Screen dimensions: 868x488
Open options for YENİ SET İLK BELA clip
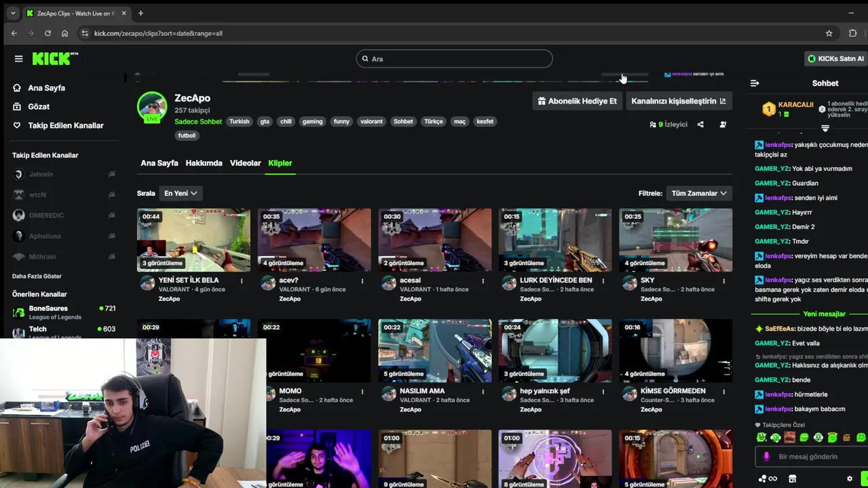point(241,281)
